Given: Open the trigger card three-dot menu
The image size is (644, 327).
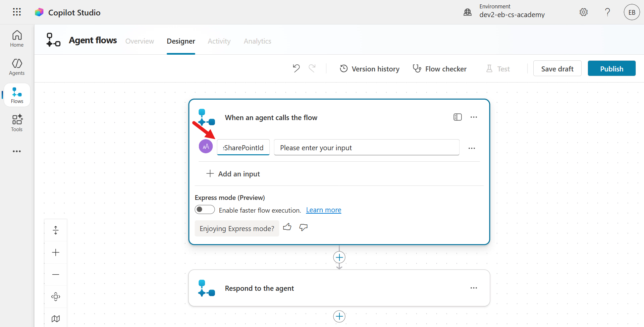Looking at the screenshot, I should 474,117.
